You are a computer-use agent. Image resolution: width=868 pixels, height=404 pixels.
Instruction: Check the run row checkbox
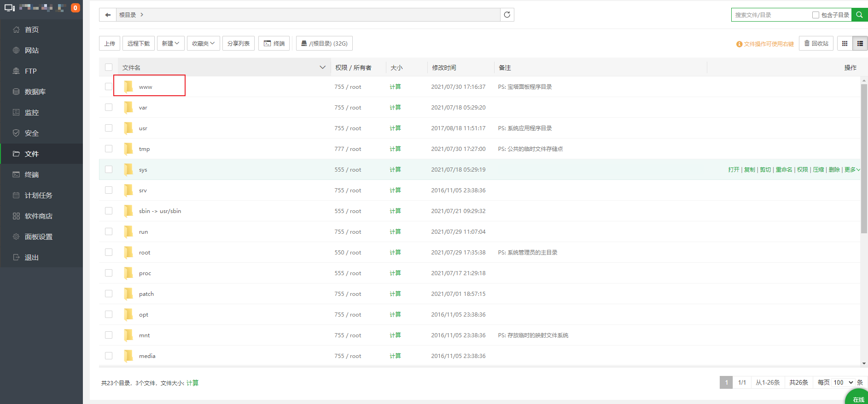click(109, 231)
